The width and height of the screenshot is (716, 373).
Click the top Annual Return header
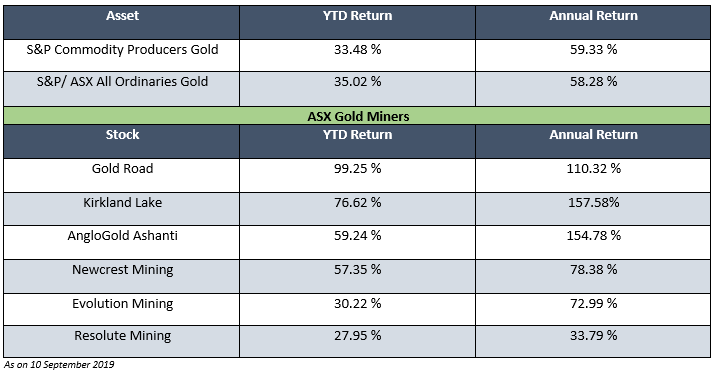tap(593, 22)
